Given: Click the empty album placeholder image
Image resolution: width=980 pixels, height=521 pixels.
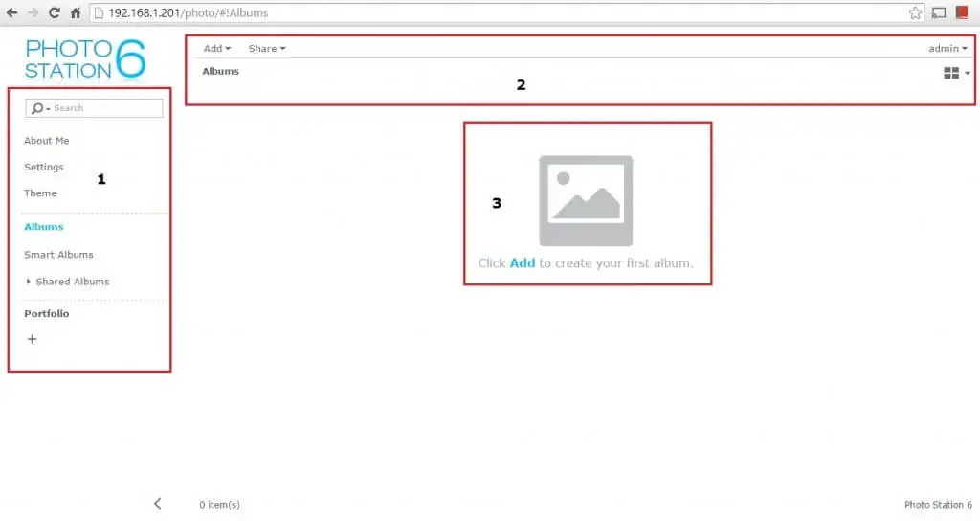Looking at the screenshot, I should click(x=586, y=201).
